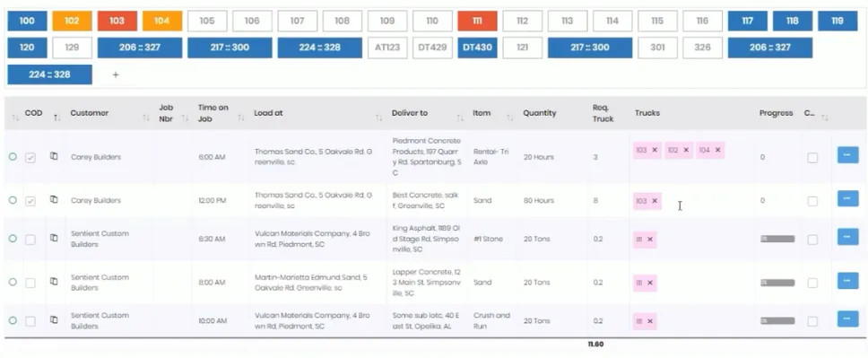
Task: Select orange truck tile 102
Action: [72, 21]
